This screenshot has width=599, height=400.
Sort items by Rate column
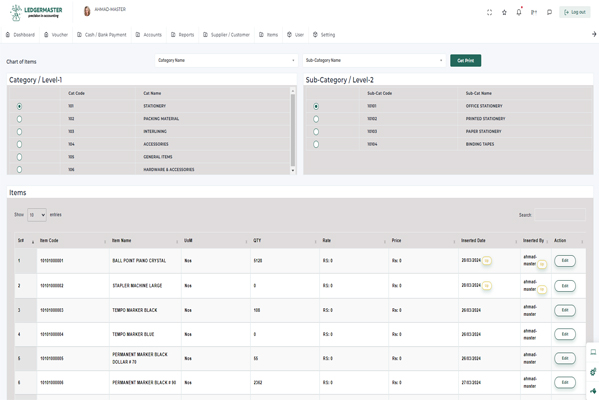point(354,241)
